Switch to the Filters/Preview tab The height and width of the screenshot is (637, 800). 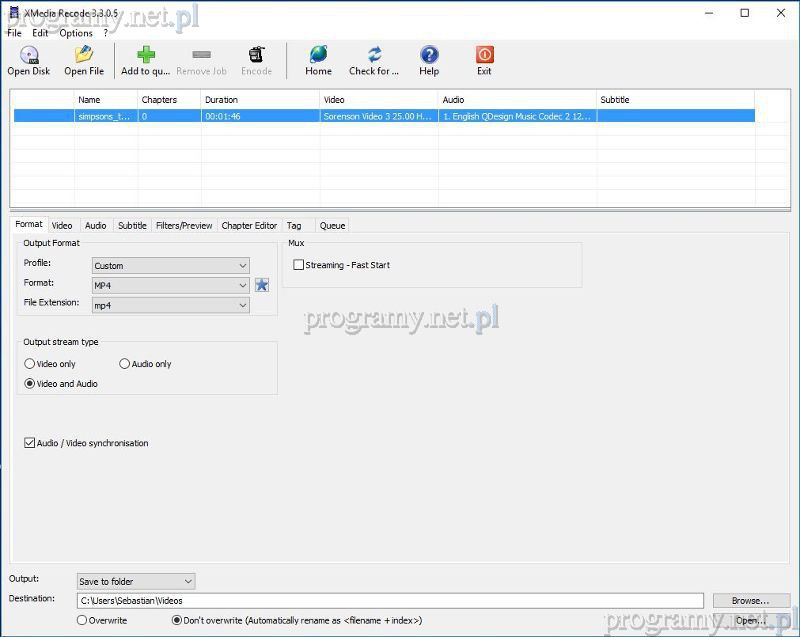pyautogui.click(x=184, y=226)
